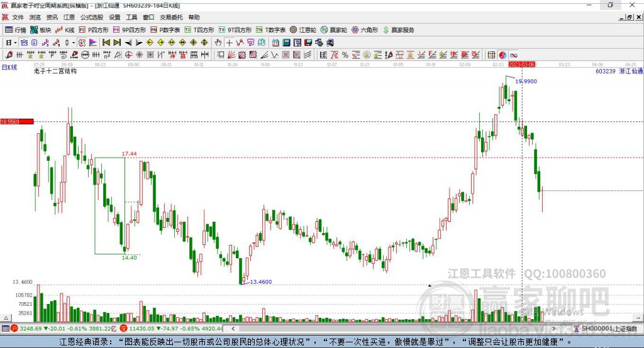
Task: Open the 公式选股 menu
Action: (x=92, y=17)
